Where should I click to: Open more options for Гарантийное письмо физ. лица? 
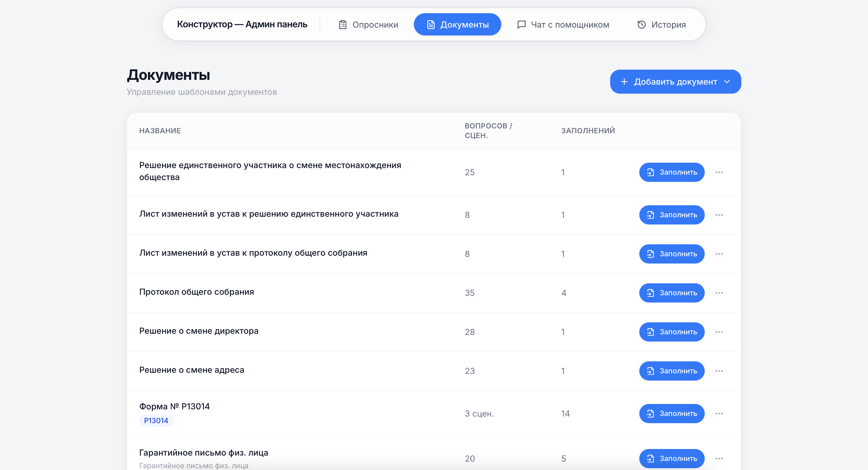coord(719,459)
